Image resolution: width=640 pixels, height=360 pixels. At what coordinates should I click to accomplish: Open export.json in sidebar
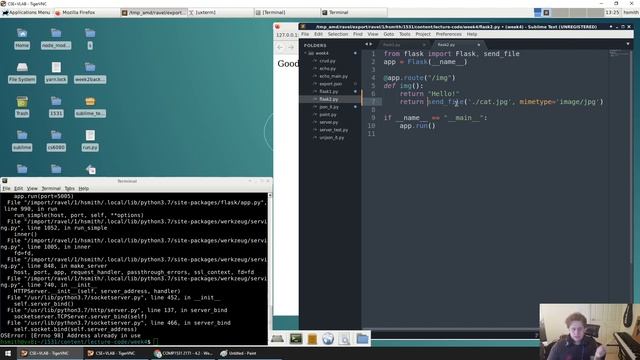pyautogui.click(x=331, y=84)
